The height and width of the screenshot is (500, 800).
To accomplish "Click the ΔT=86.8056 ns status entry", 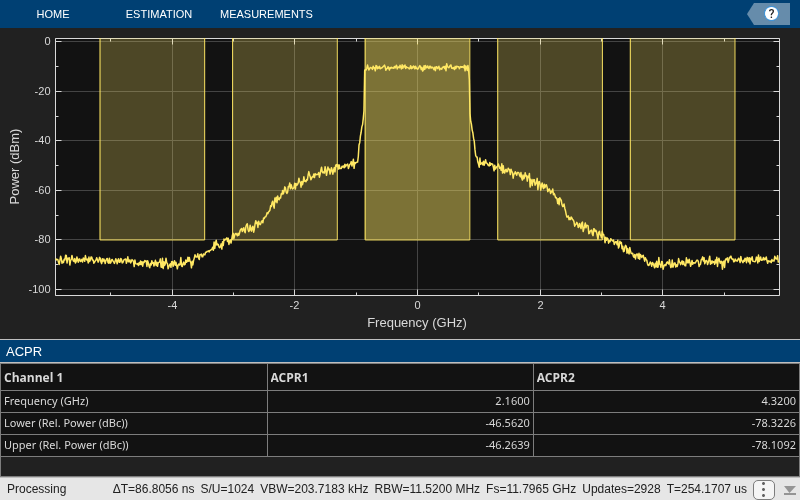I will [x=154, y=489].
